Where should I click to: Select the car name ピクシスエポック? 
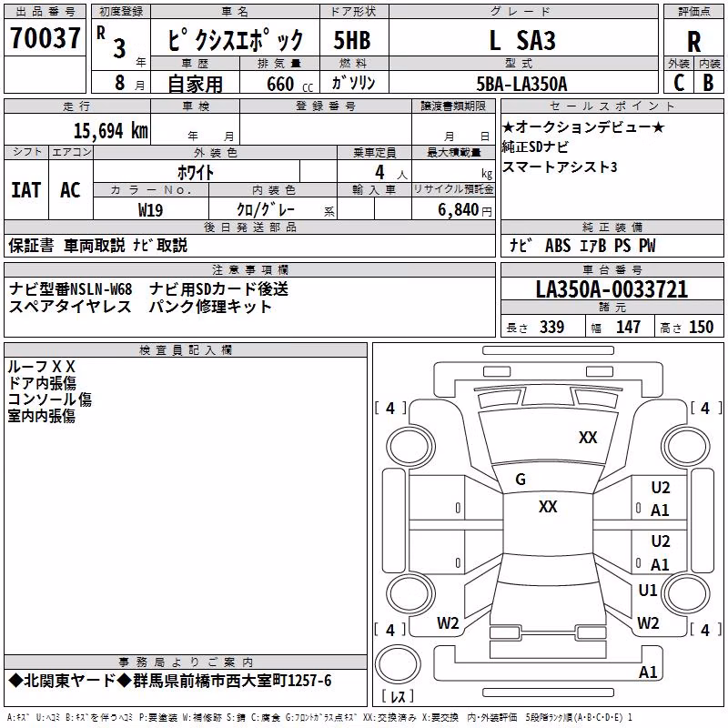(235, 40)
